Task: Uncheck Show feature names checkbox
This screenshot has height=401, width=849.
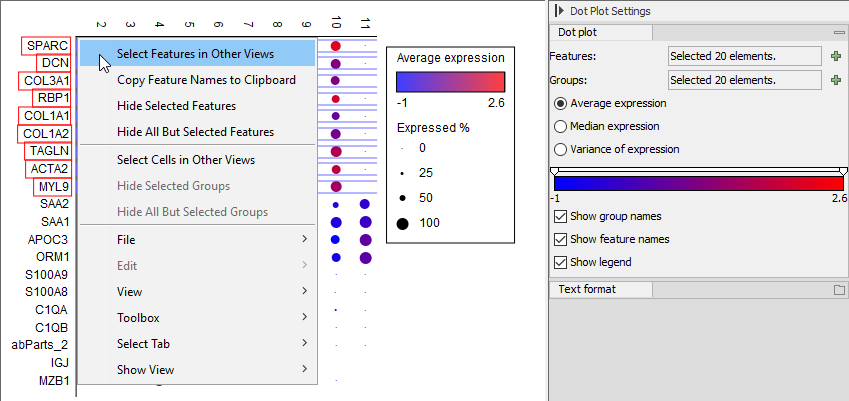Action: point(560,239)
